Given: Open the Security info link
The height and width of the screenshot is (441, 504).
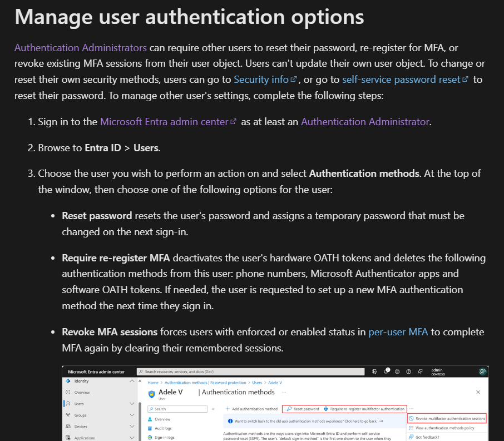Looking at the screenshot, I should pos(261,80).
